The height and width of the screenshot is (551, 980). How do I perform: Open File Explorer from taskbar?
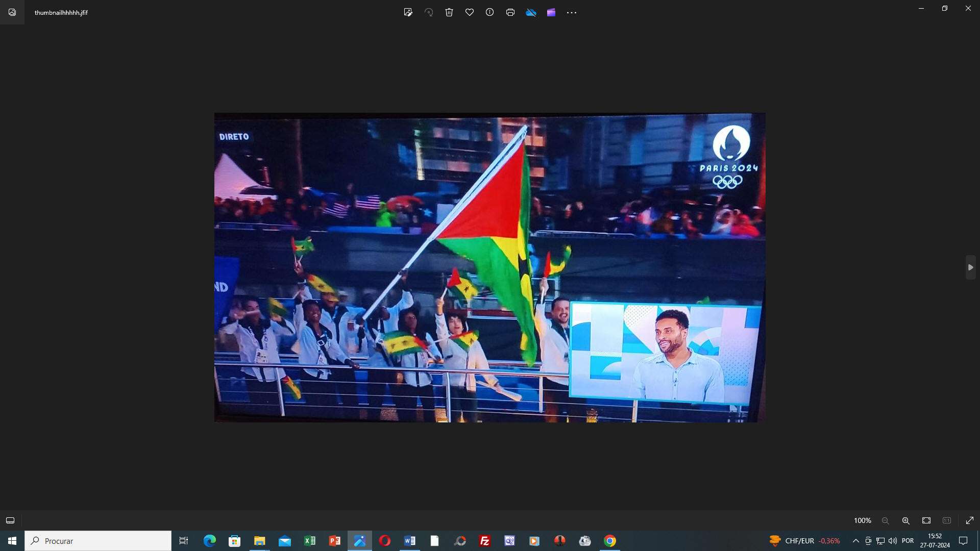coord(259,541)
